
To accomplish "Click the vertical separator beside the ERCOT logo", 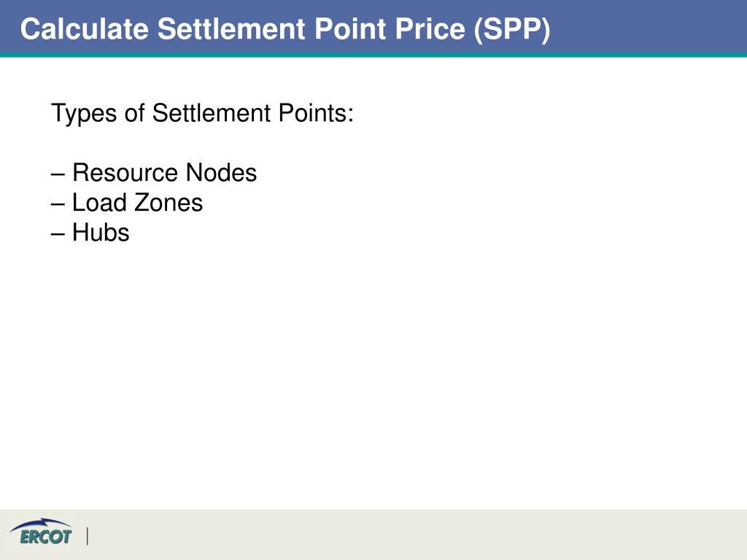I will pyautogui.click(x=88, y=536).
